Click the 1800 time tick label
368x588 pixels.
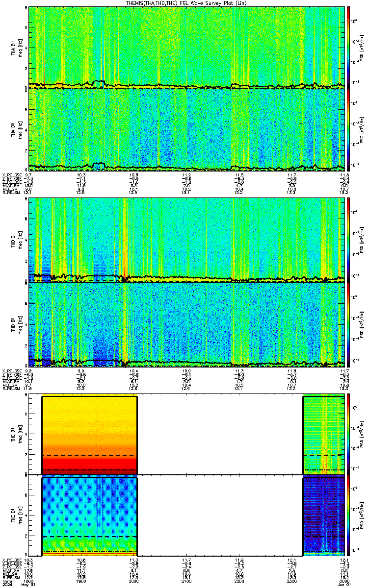point(29,580)
